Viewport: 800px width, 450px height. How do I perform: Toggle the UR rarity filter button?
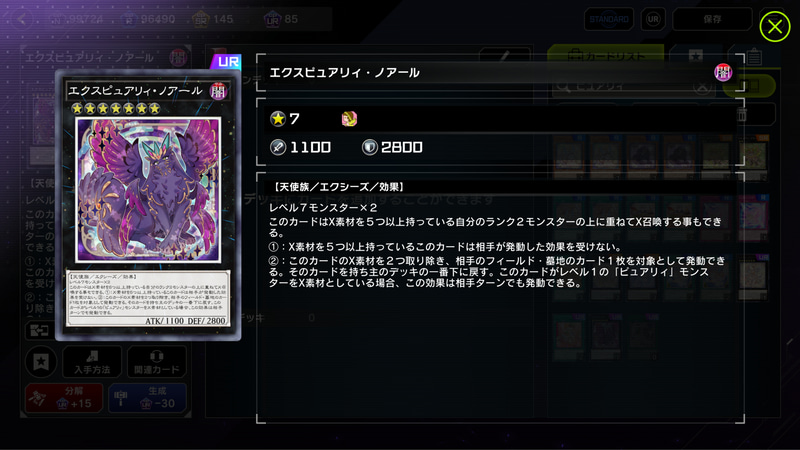click(x=653, y=19)
